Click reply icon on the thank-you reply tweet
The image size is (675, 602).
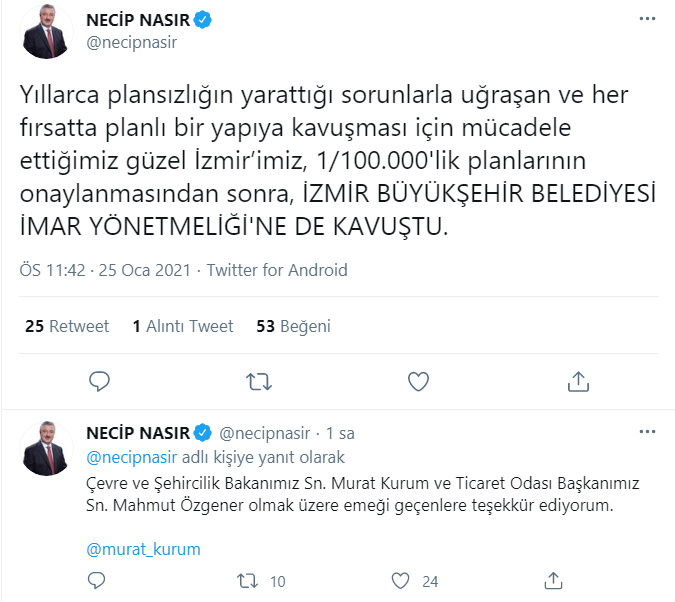pyautogui.click(x=98, y=580)
